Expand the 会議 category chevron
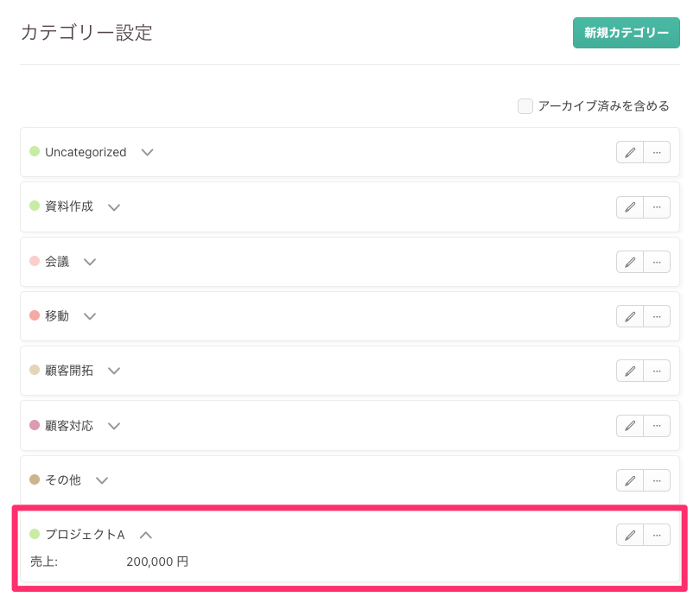 [90, 262]
